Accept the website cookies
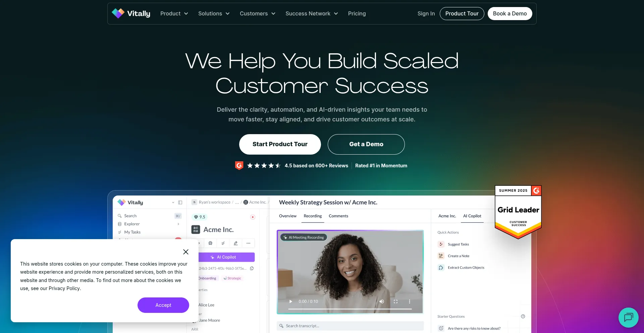 (163, 305)
